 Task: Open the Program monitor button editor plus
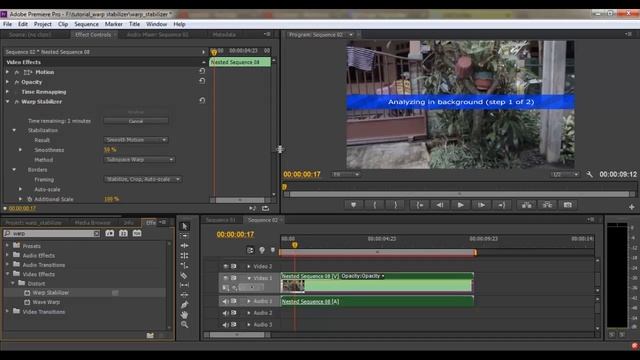pyautogui.click(x=631, y=207)
